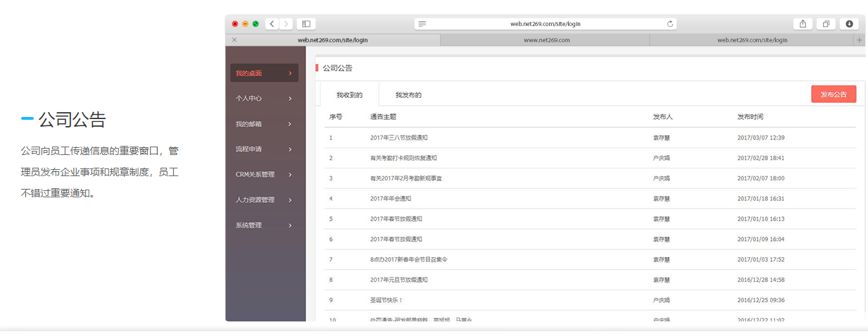Select the date cell 2016/12/25 09:36
The image size is (868, 334).
[x=761, y=300]
